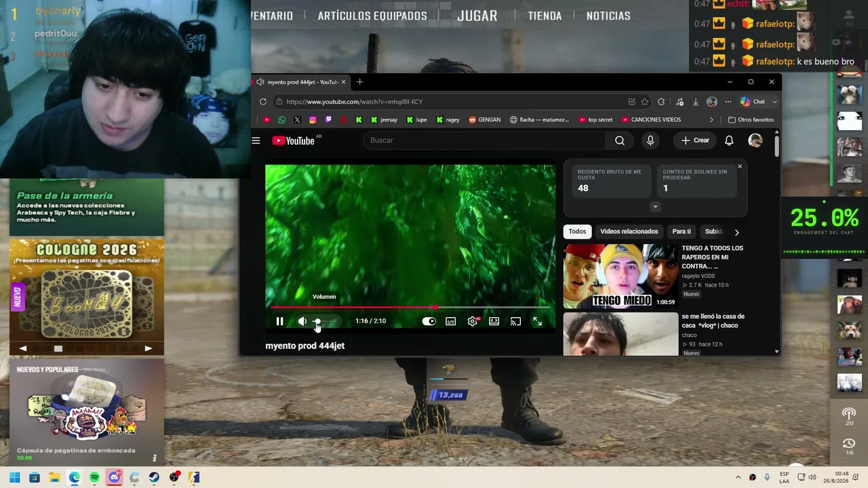Open the Windows Start menu
This screenshot has width=868, height=488.
pos(14,478)
